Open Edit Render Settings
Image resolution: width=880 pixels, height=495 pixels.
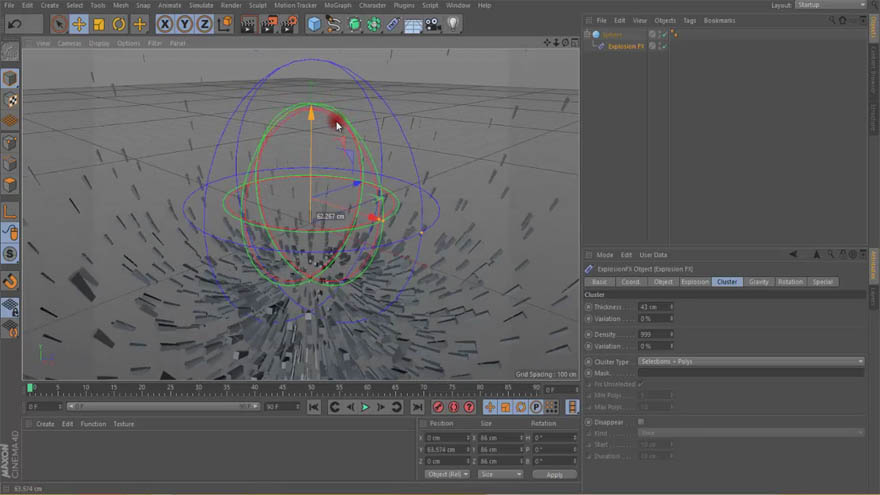[289, 24]
